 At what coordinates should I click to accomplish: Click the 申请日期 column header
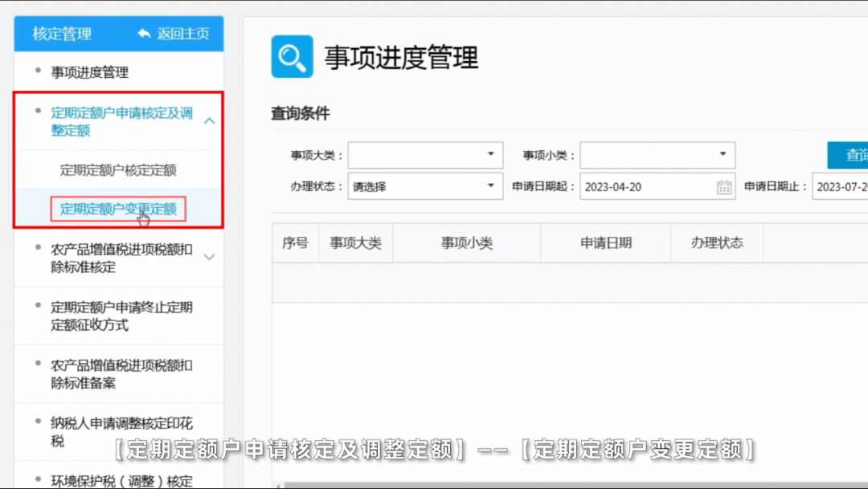[x=606, y=243]
